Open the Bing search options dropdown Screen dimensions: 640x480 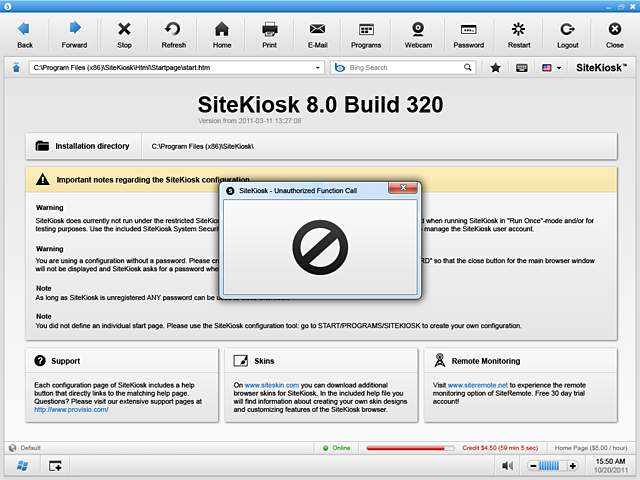coord(340,68)
